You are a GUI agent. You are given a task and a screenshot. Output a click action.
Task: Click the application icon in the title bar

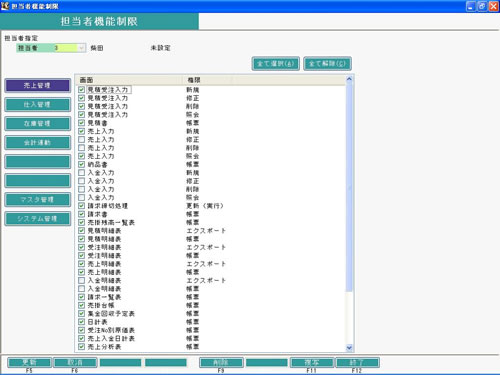coord(5,6)
